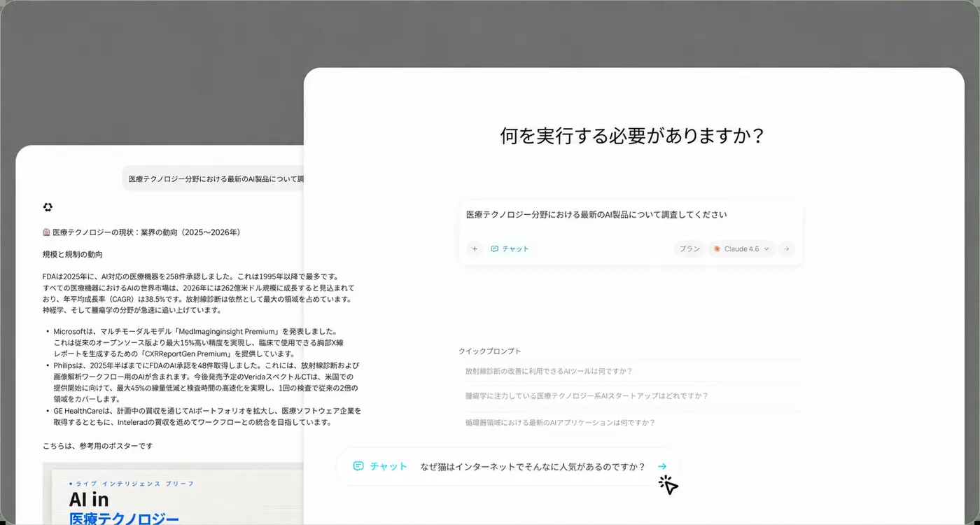Click the text こちらは、参考用のポスターです

coord(97,446)
